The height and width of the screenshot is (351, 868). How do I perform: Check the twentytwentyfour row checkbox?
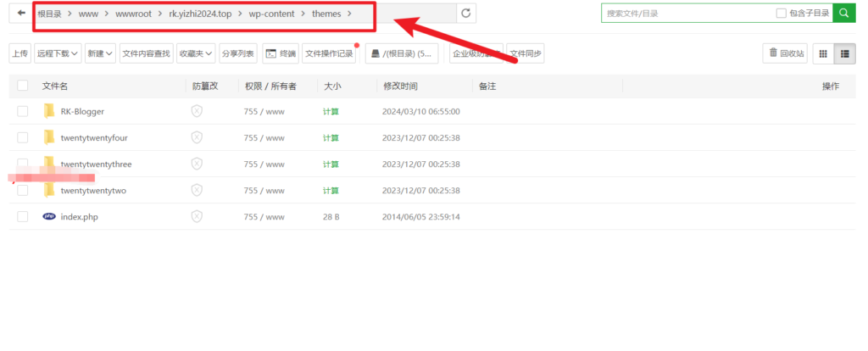pyautogui.click(x=23, y=137)
